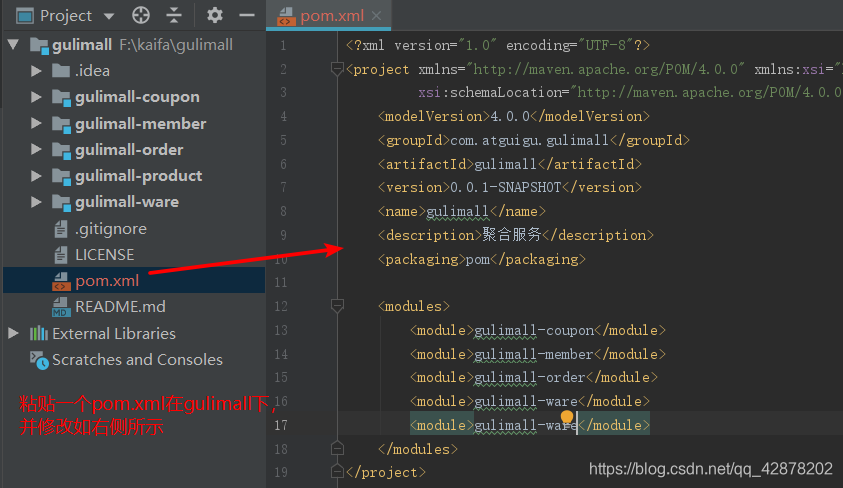Click the pom.xml tab Maven icon
The width and height of the screenshot is (843, 488).
(x=286, y=17)
